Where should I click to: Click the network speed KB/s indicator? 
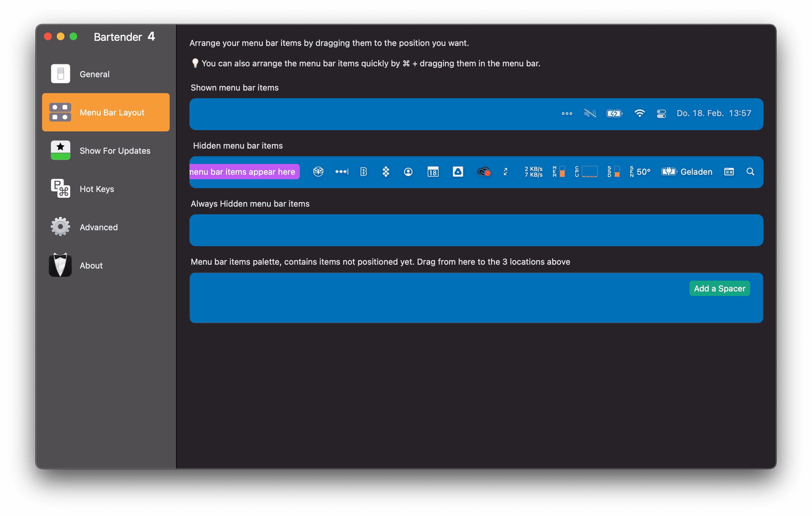point(534,172)
